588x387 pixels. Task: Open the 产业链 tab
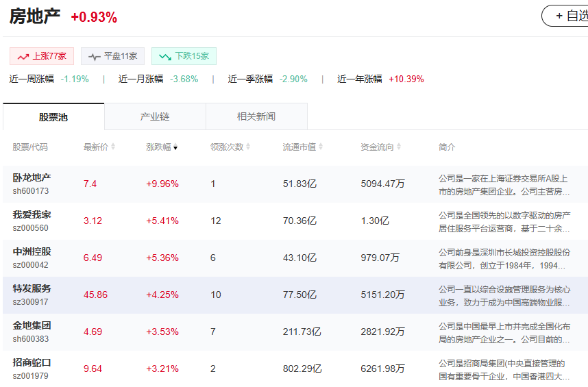coord(155,117)
